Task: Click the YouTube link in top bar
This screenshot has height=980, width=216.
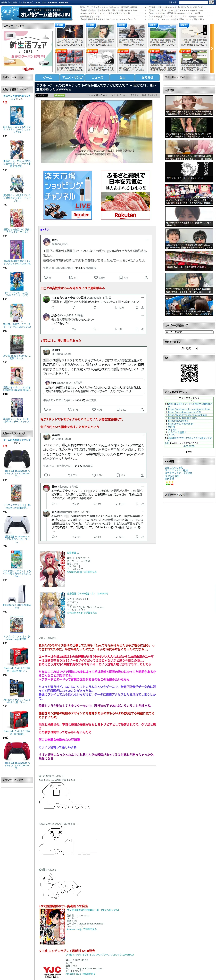Action: point(63,2)
